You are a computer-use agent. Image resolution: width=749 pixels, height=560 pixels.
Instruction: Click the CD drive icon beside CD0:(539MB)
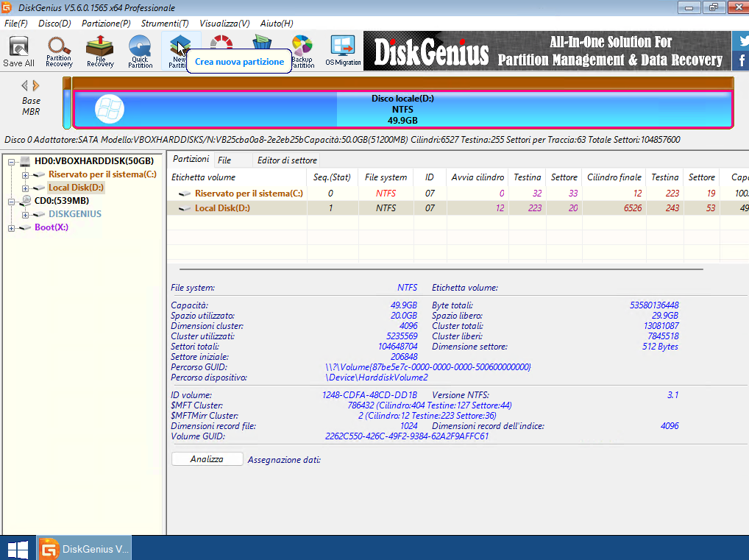pyautogui.click(x=25, y=201)
